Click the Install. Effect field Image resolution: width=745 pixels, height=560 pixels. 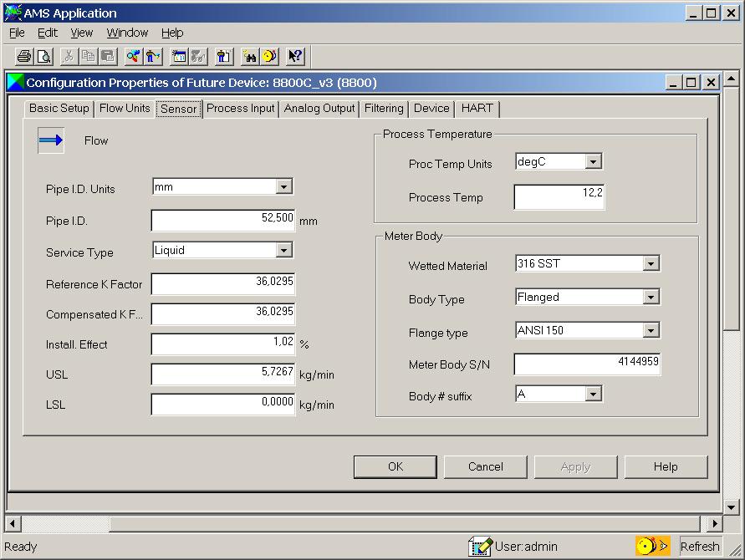pyautogui.click(x=223, y=344)
